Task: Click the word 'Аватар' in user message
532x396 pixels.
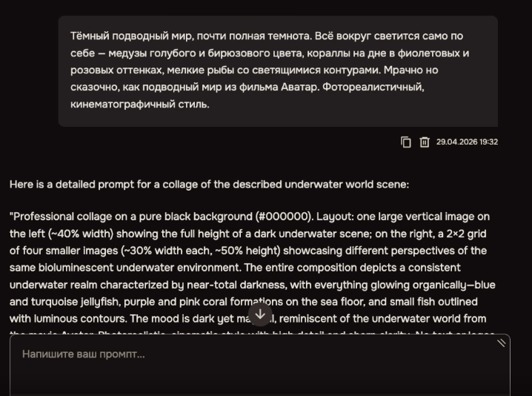Action: (299, 88)
